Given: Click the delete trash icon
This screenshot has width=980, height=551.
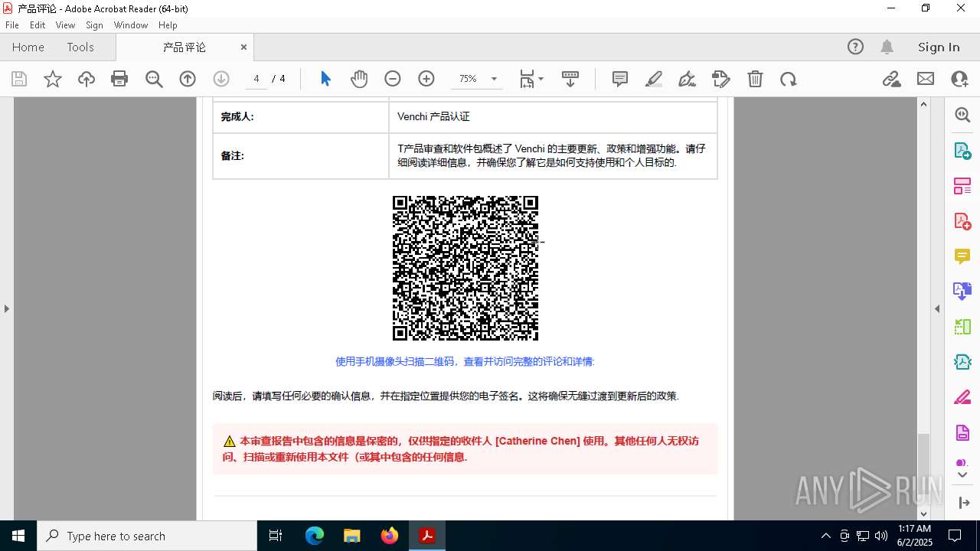Looking at the screenshot, I should coord(755,79).
